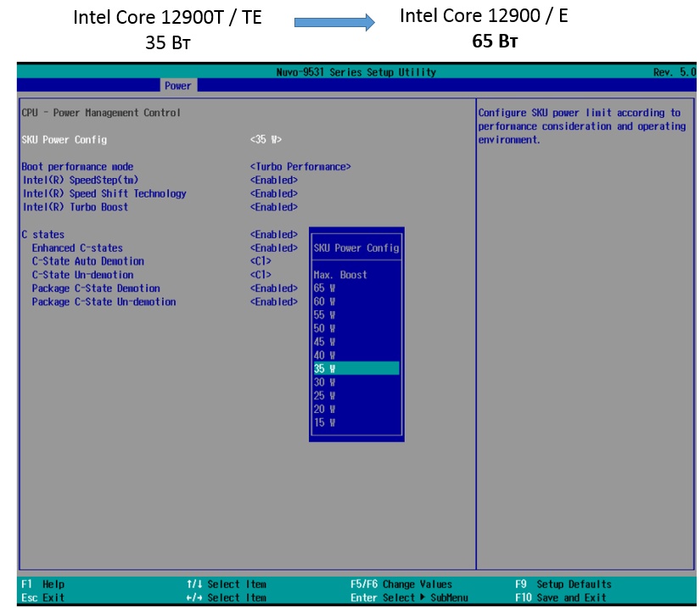Select highlighted 35 W option
The height and width of the screenshot is (608, 700).
pos(356,369)
